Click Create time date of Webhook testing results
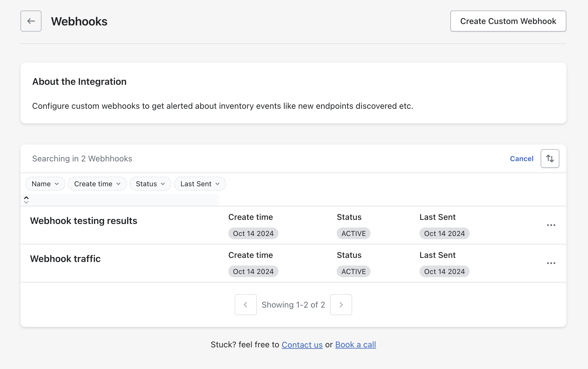Image resolution: width=588 pixels, height=369 pixels. click(x=253, y=234)
